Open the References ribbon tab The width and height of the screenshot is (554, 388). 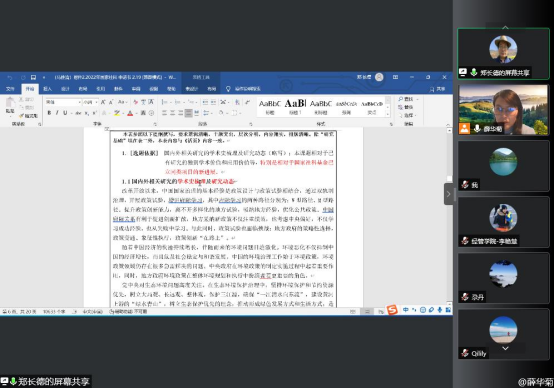(101, 89)
